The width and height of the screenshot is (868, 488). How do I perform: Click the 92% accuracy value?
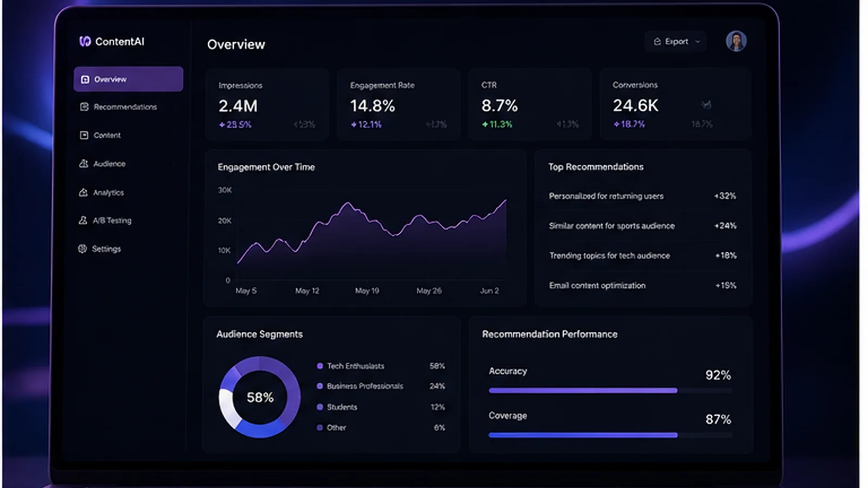718,375
